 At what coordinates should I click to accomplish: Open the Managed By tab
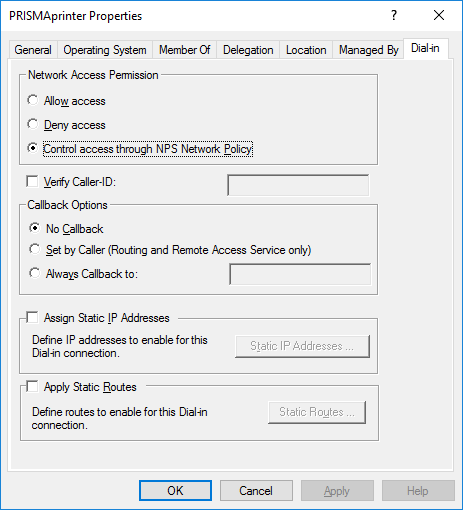(368, 50)
